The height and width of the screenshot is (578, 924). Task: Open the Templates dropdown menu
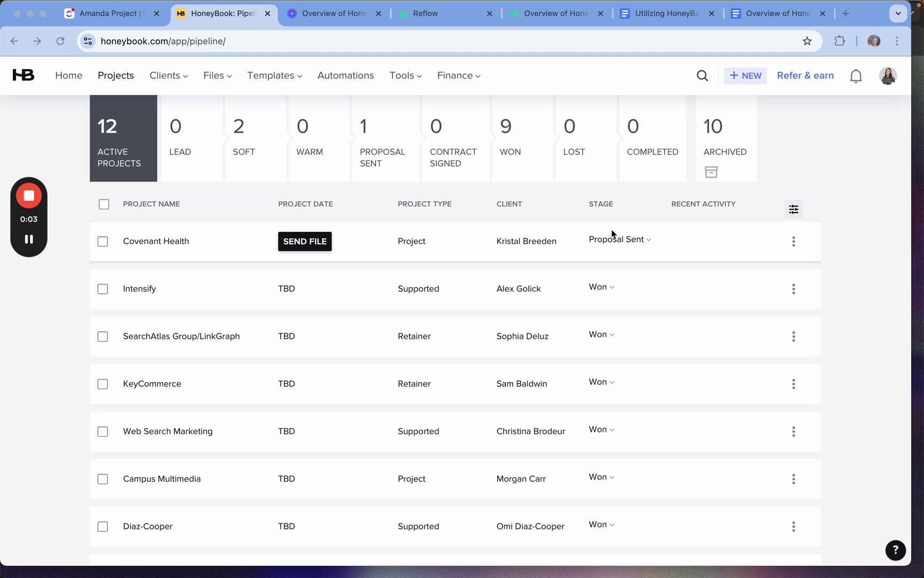(274, 75)
